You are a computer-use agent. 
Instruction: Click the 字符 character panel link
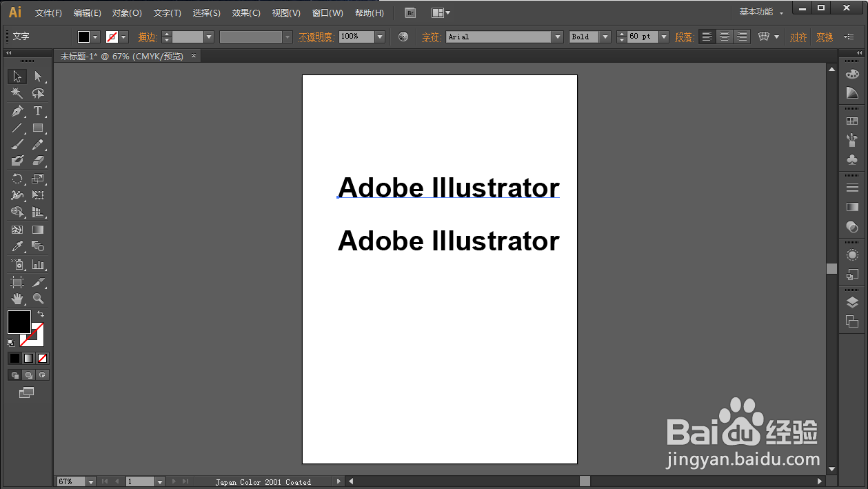coord(431,37)
